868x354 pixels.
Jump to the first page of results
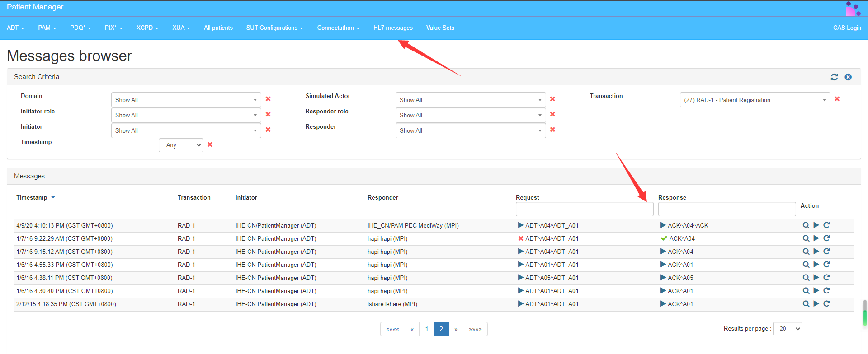(x=393, y=329)
